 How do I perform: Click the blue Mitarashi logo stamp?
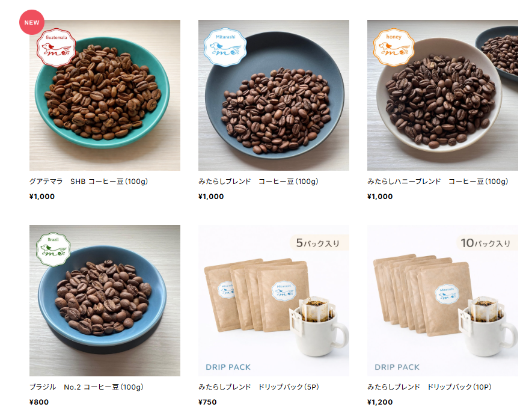tap(225, 47)
